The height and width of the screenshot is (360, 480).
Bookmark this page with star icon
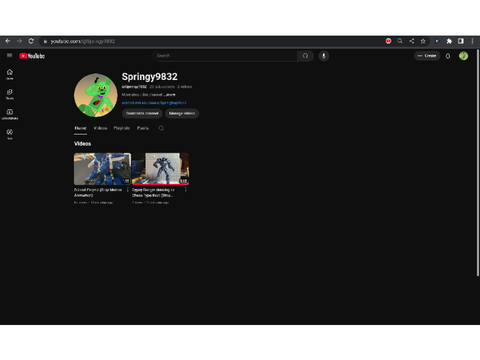(x=423, y=41)
